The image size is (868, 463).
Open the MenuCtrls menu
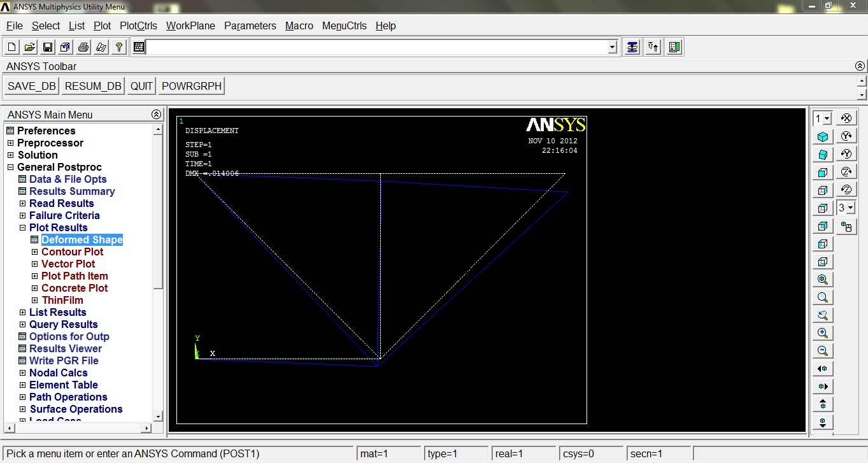pos(345,26)
